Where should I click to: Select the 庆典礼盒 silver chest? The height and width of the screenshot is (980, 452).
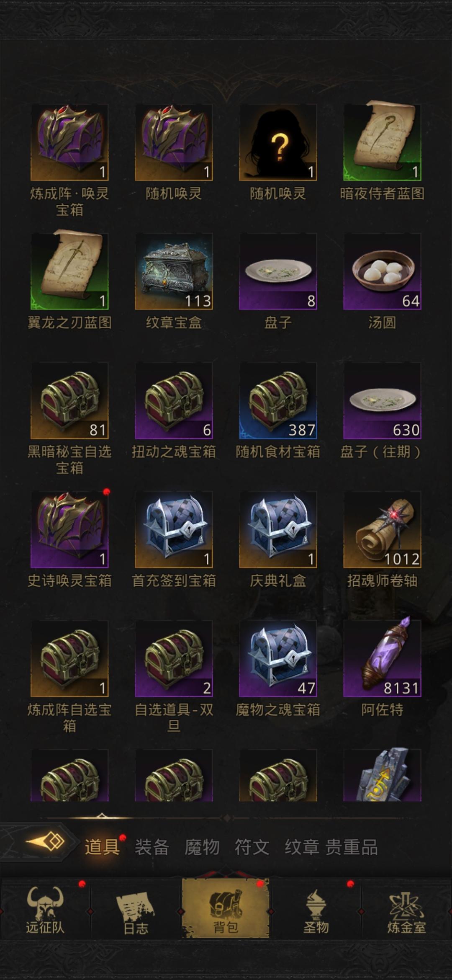278,529
